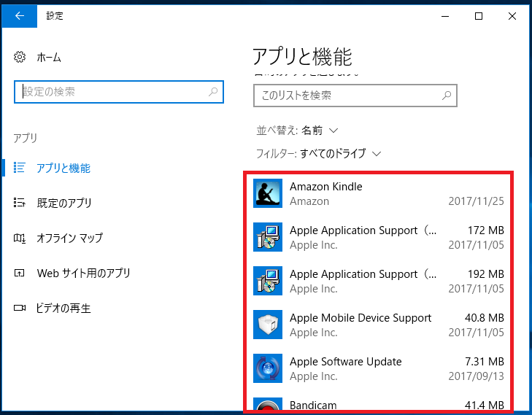The height and width of the screenshot is (415, 532).
Task: Select the Web サイト用のアプリ icon
Action: tap(20, 273)
